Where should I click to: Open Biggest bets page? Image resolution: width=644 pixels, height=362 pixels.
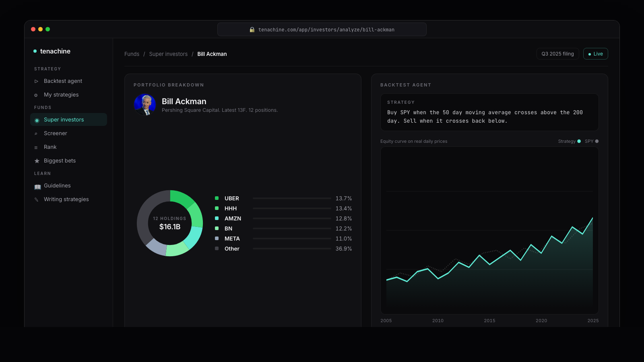[68, 160]
